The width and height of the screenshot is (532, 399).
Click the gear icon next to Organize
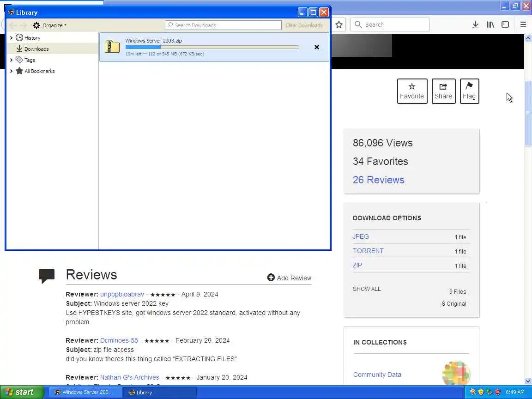click(x=36, y=25)
